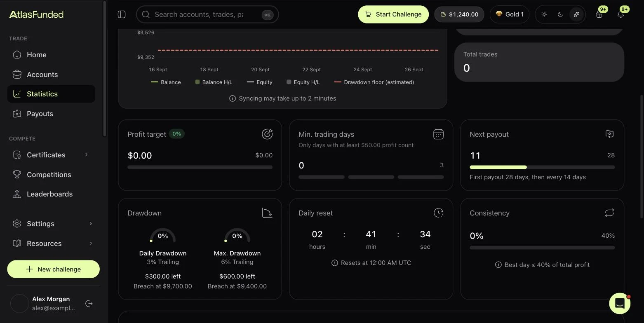Viewport: 644px width, 323px height.
Task: Open the notifications bell
Action: point(620,14)
